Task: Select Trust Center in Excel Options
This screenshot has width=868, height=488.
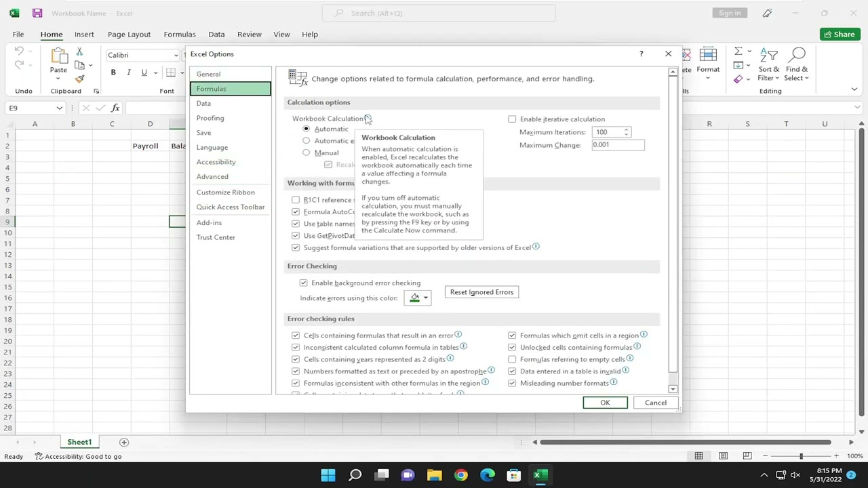Action: [x=231, y=237]
